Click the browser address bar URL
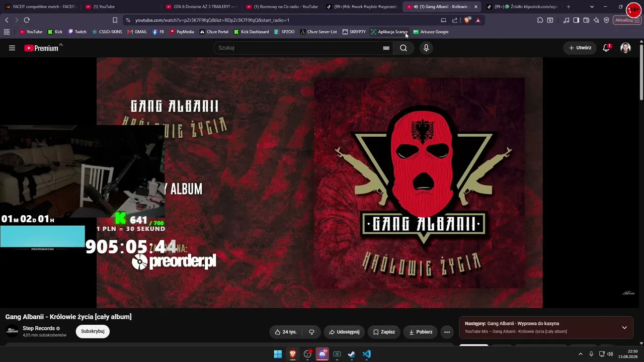This screenshot has height=362, width=644. coord(211,20)
